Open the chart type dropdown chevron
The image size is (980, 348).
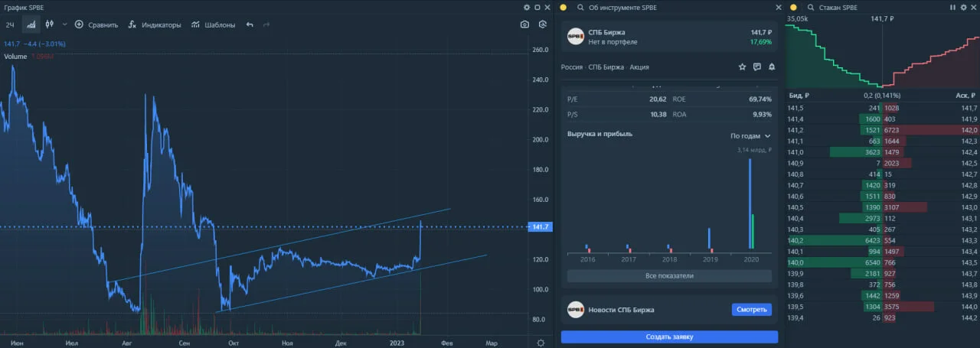coord(64,24)
